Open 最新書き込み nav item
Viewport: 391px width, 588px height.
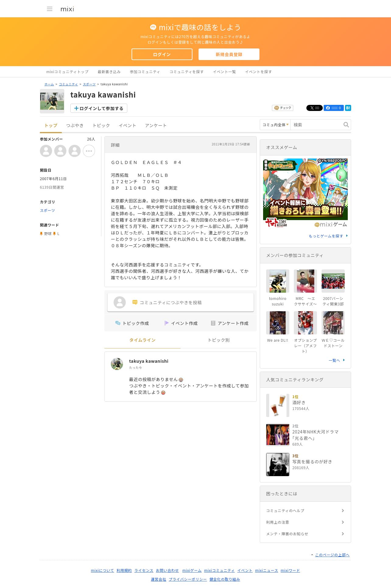(x=109, y=72)
